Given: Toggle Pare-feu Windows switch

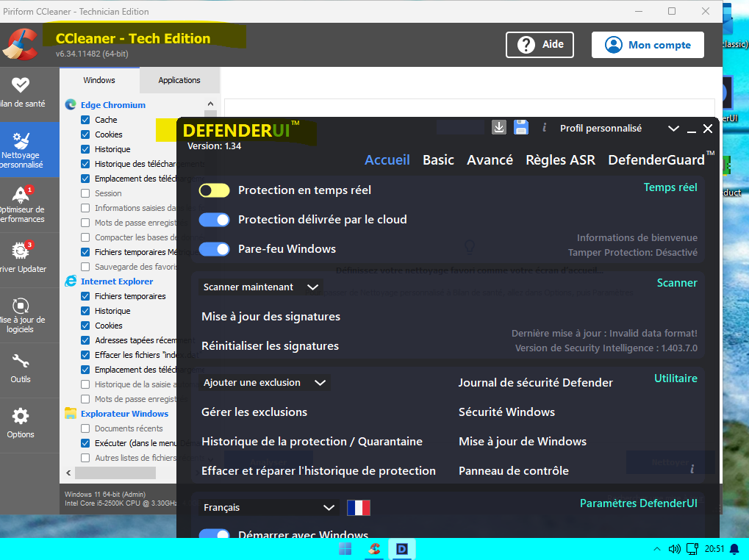Looking at the screenshot, I should click(214, 249).
